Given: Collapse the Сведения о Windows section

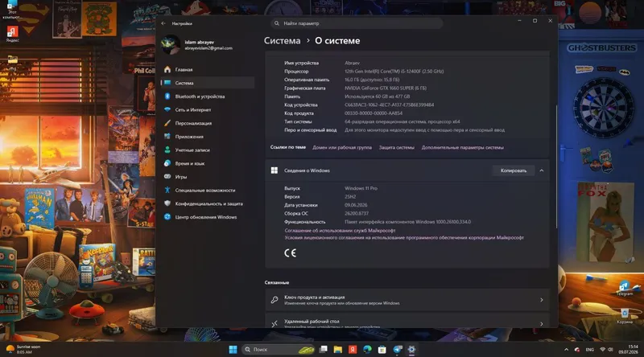Looking at the screenshot, I should 541,170.
